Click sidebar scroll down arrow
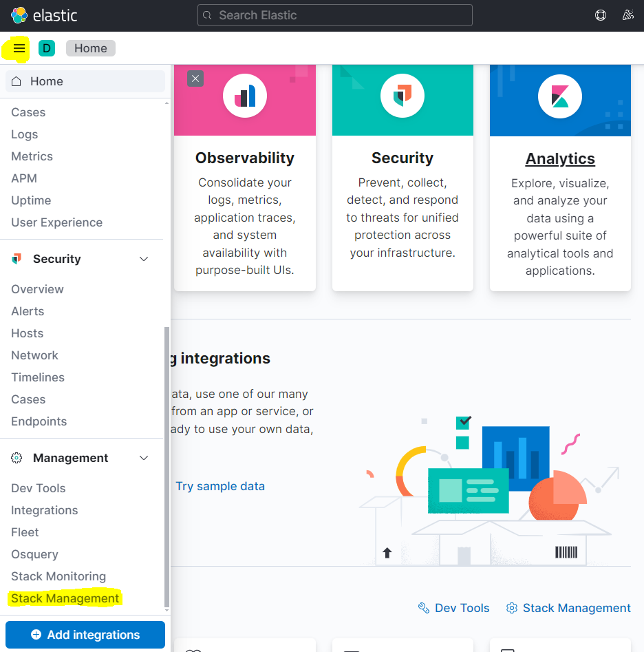Image resolution: width=644 pixels, height=652 pixels. click(x=167, y=611)
